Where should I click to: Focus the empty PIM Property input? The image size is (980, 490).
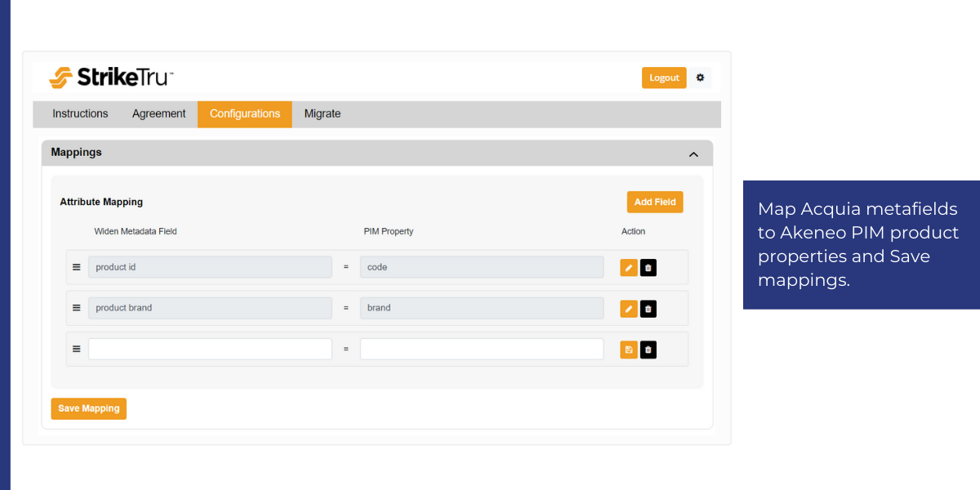click(x=482, y=349)
